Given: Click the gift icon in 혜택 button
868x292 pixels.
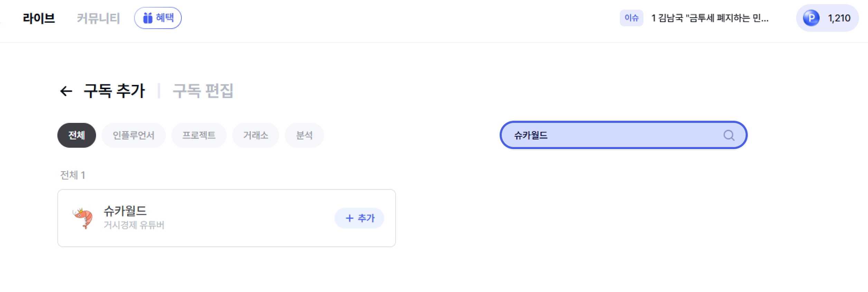Looking at the screenshot, I should coord(148,18).
